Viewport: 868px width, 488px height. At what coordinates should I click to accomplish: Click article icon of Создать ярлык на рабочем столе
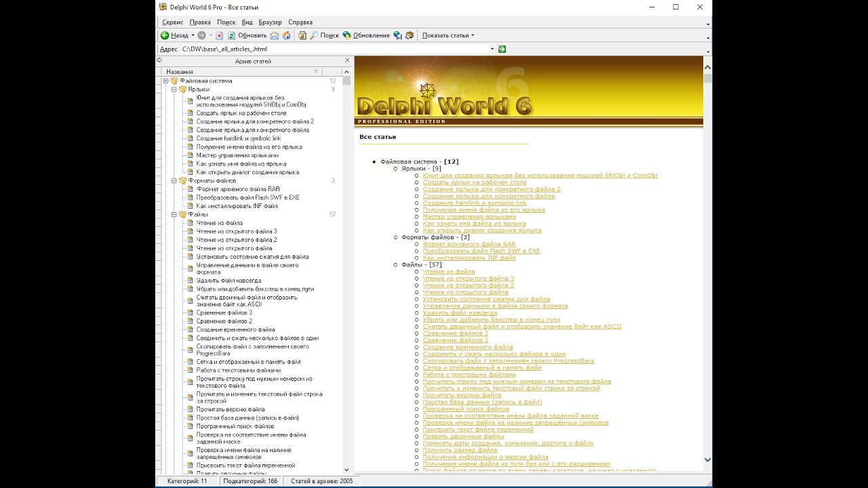coord(191,113)
